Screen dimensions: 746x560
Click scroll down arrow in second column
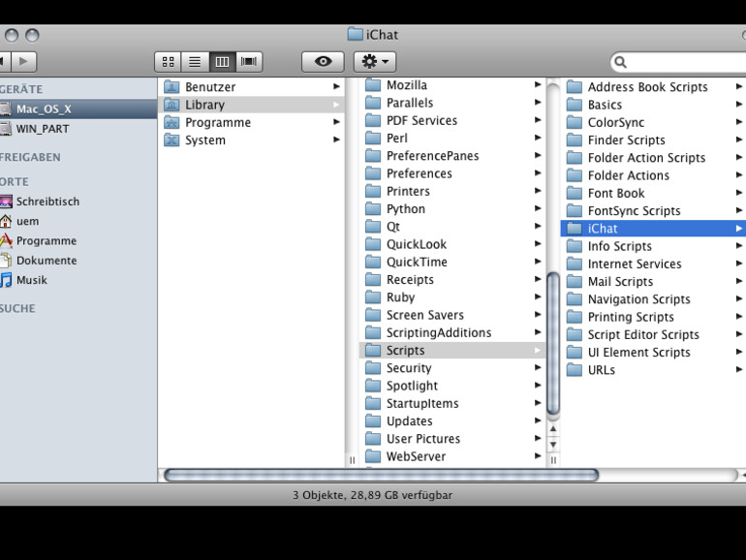pyautogui.click(x=553, y=445)
